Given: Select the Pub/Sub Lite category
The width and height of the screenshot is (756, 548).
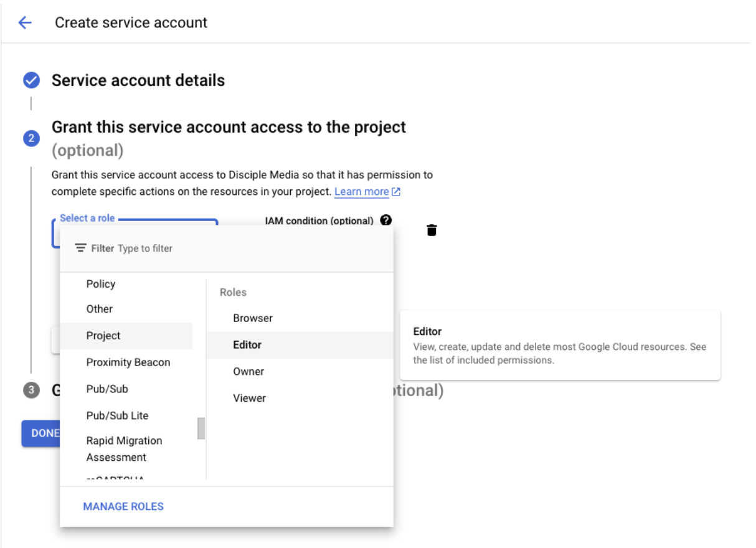Looking at the screenshot, I should [x=117, y=415].
